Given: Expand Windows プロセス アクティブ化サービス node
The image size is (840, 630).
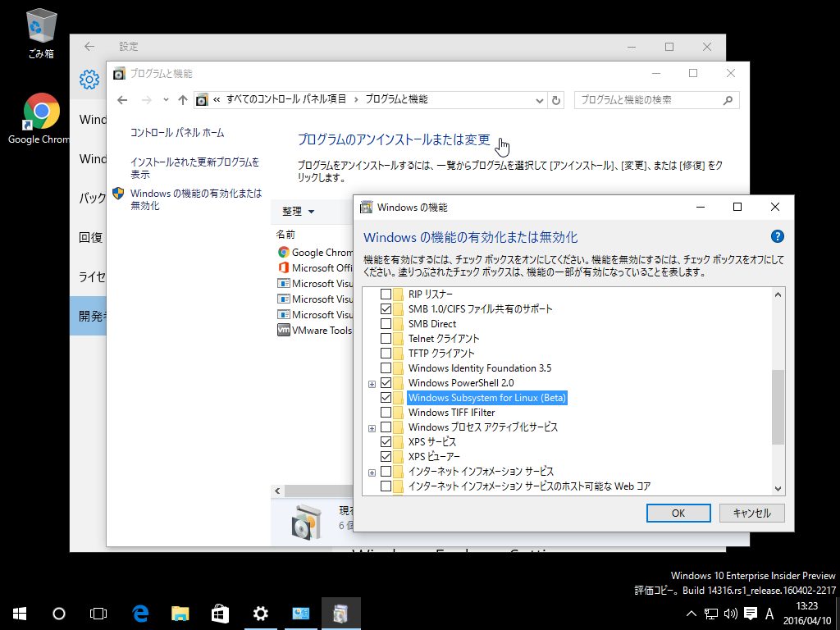Looking at the screenshot, I should tap(372, 428).
